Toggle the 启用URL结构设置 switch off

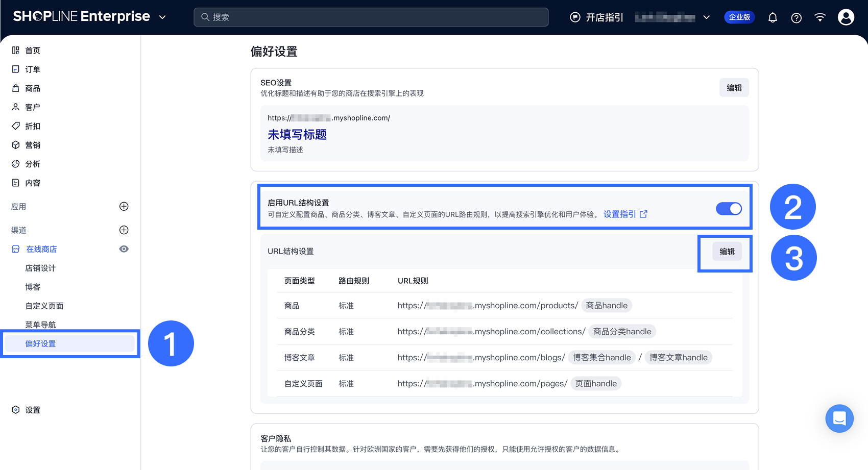729,209
